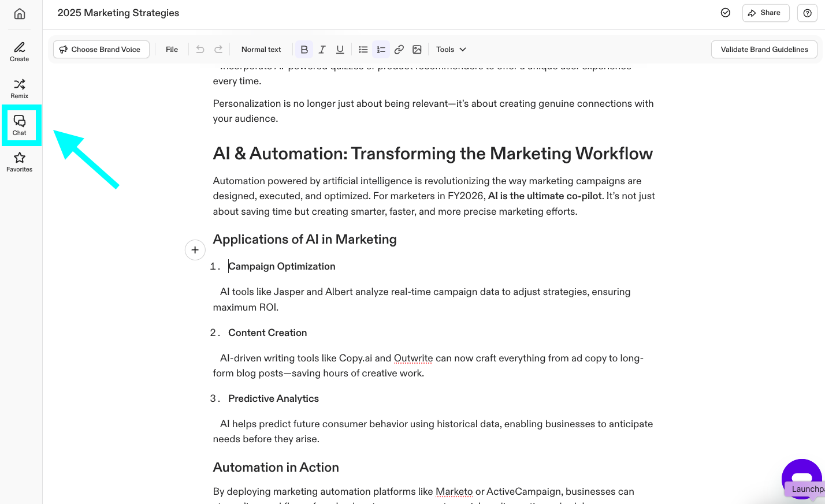The image size is (825, 504).
Task: Open the File menu
Action: tap(172, 50)
